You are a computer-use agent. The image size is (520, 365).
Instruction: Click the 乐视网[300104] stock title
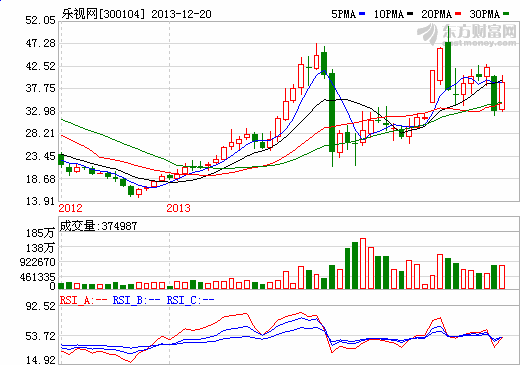pos(103,14)
